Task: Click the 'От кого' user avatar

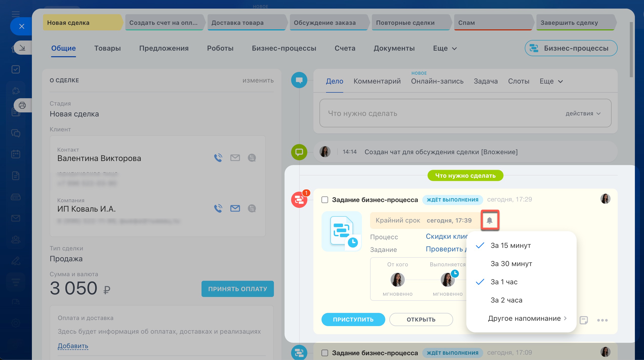Action: pyautogui.click(x=397, y=279)
